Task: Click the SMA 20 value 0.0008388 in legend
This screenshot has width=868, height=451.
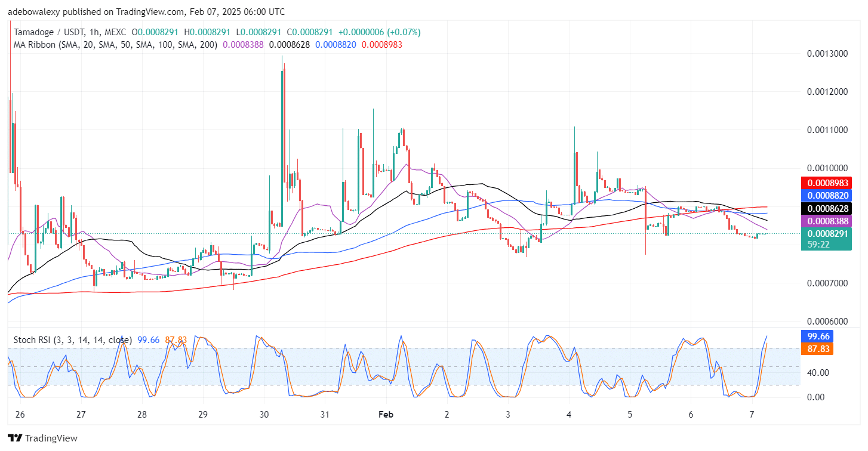Action: pyautogui.click(x=244, y=44)
